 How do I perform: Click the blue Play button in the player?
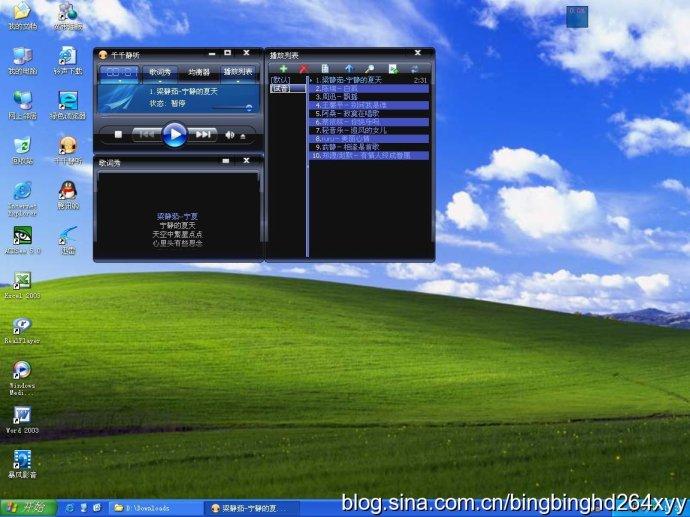(175, 134)
